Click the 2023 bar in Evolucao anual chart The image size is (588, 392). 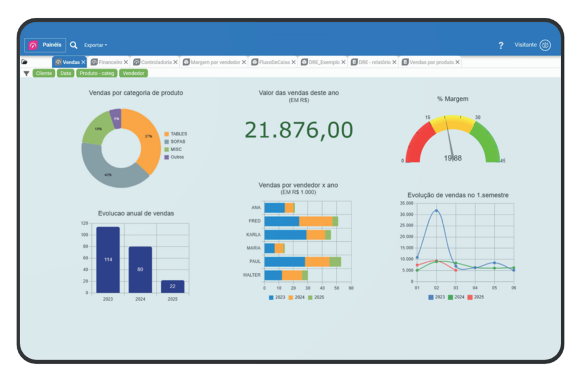pos(108,259)
